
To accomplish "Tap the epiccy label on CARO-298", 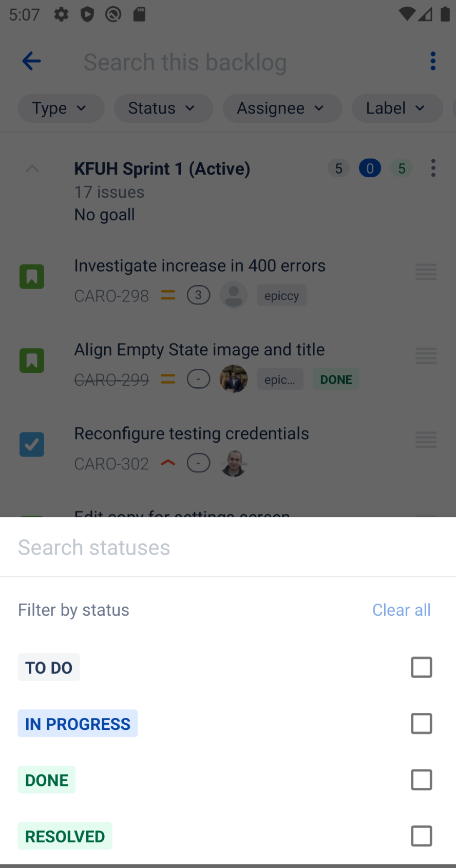I will 281,295.
